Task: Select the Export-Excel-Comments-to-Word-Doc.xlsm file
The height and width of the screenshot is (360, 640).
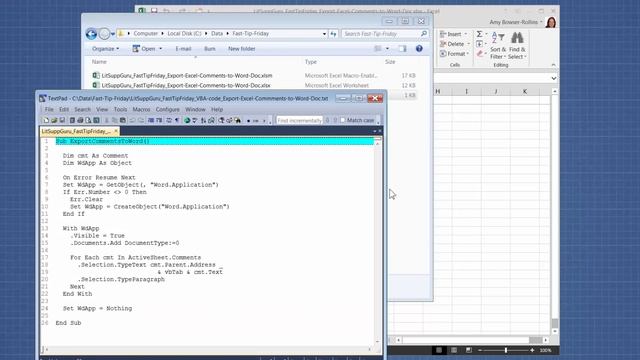Action: pyautogui.click(x=187, y=76)
